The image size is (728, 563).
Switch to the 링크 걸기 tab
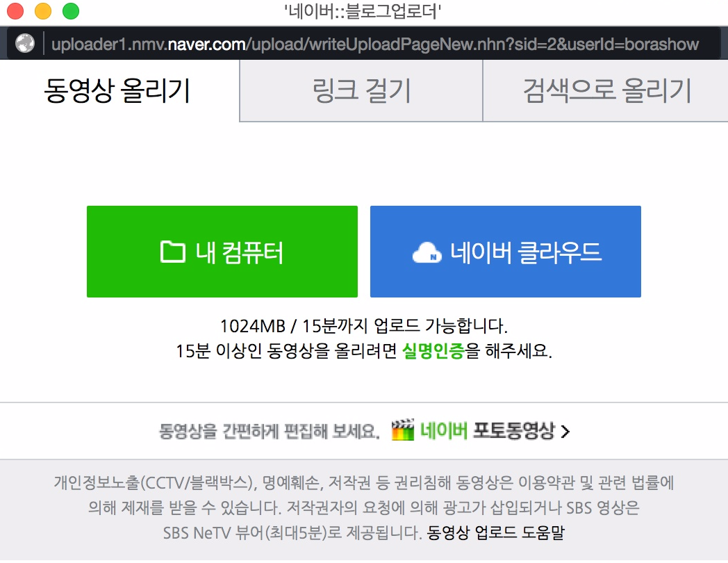[x=361, y=90]
